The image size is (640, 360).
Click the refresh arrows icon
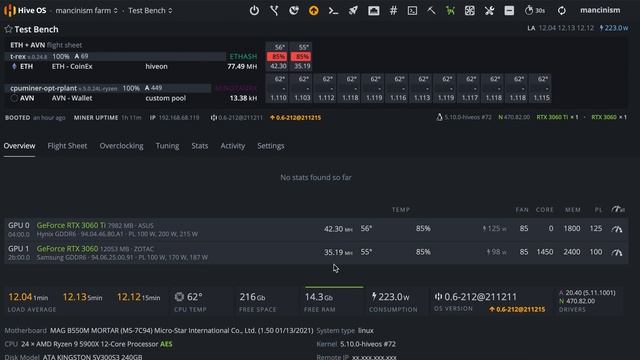click(562, 11)
